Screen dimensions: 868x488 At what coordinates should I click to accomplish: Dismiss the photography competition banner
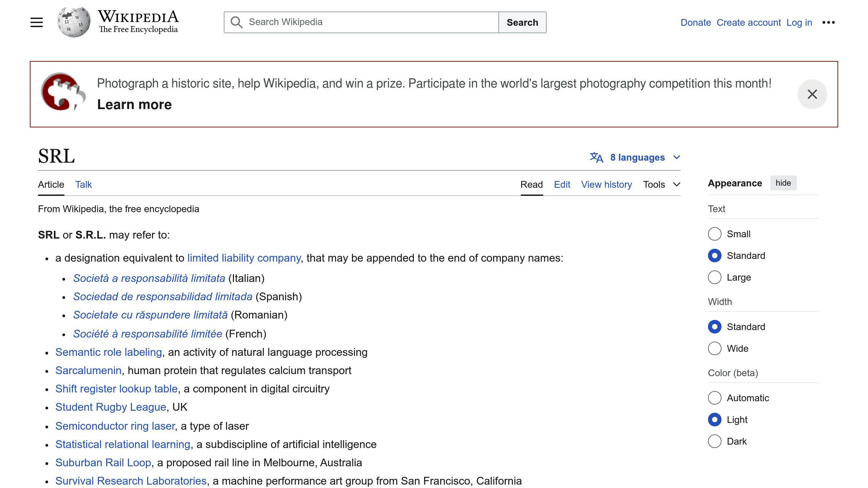coord(812,94)
